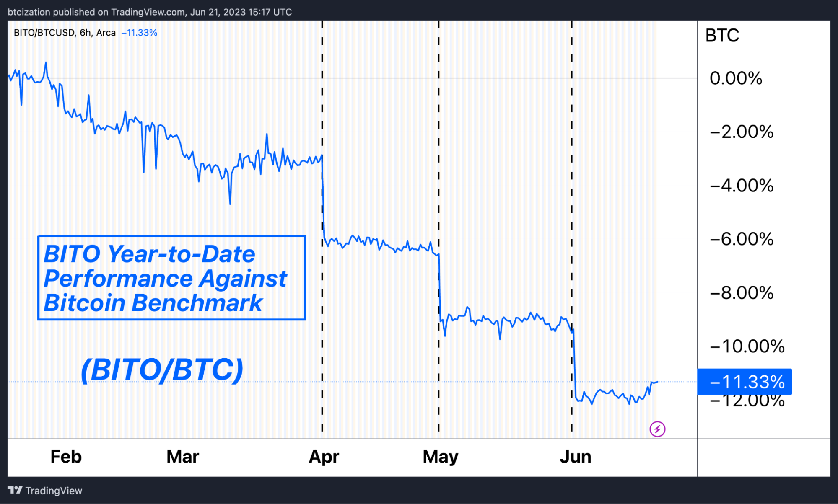Screen dimensions: 838x504
Task: Click the purple lightning bolt icon
Action: tap(657, 429)
